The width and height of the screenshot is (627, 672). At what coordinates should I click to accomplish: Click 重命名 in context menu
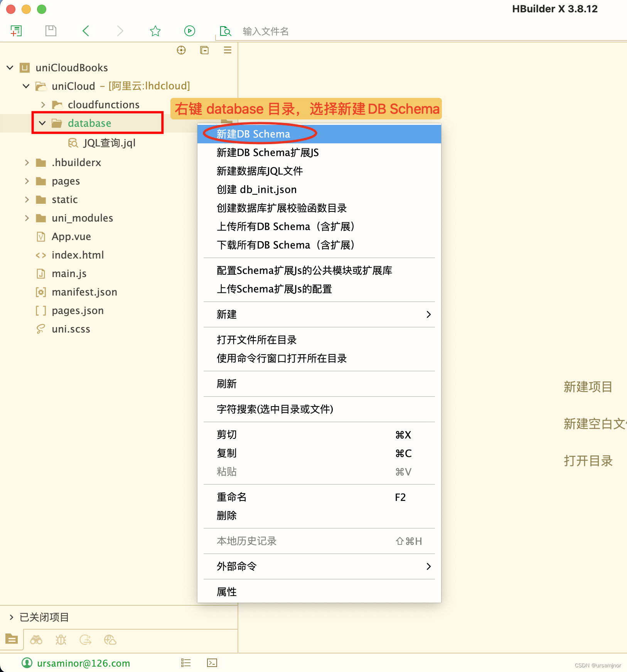tap(319, 497)
